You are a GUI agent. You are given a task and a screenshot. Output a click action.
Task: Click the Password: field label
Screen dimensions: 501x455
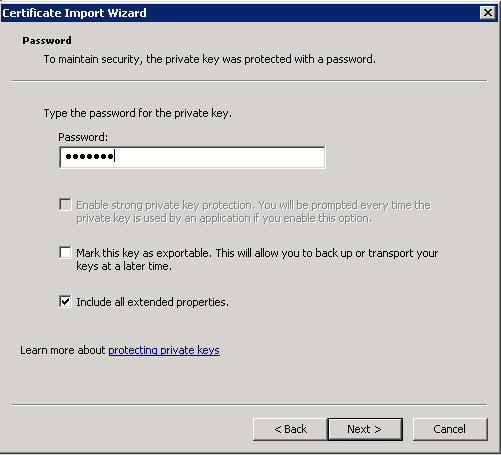[83, 137]
